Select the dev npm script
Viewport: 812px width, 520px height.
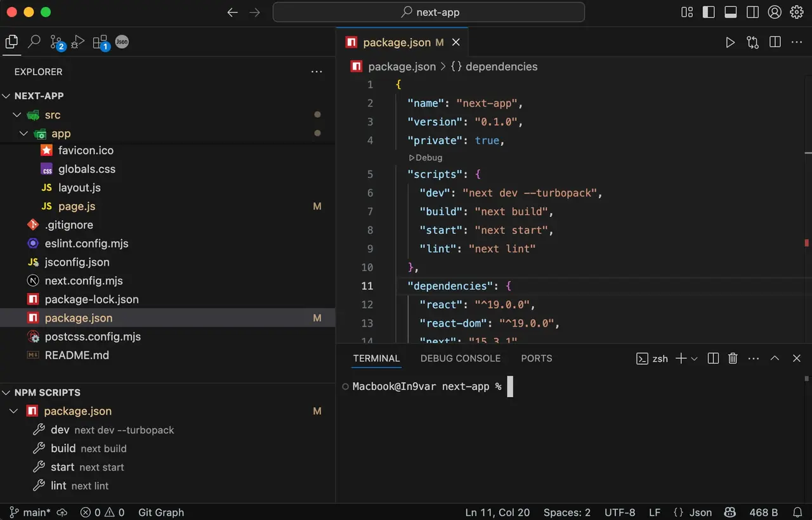click(167, 430)
